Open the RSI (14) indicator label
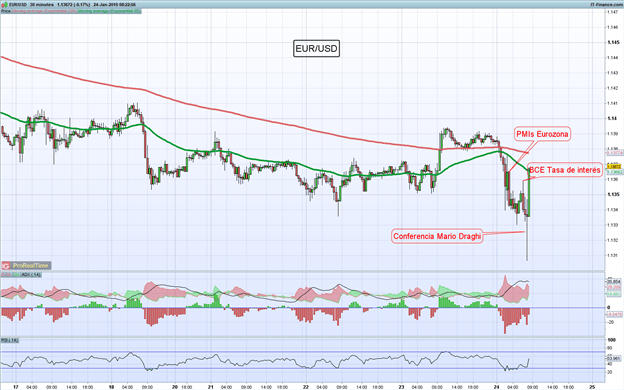Viewport: 624px width, 390px height. [10, 340]
